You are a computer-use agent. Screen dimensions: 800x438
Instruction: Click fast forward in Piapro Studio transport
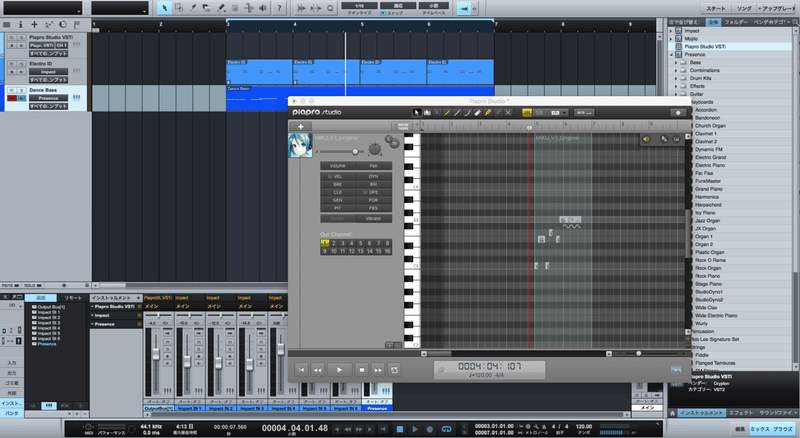(x=378, y=370)
